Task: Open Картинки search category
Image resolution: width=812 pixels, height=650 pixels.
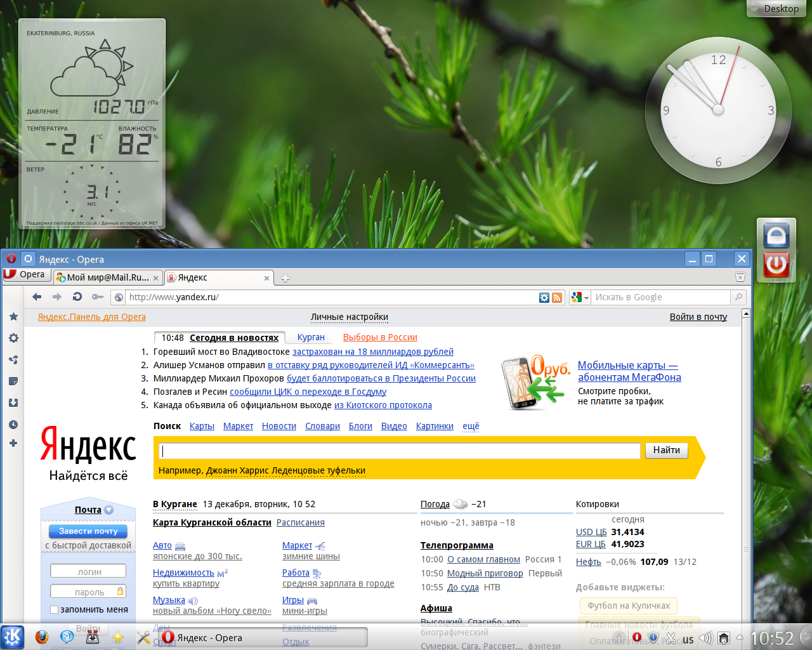Action: (x=435, y=426)
